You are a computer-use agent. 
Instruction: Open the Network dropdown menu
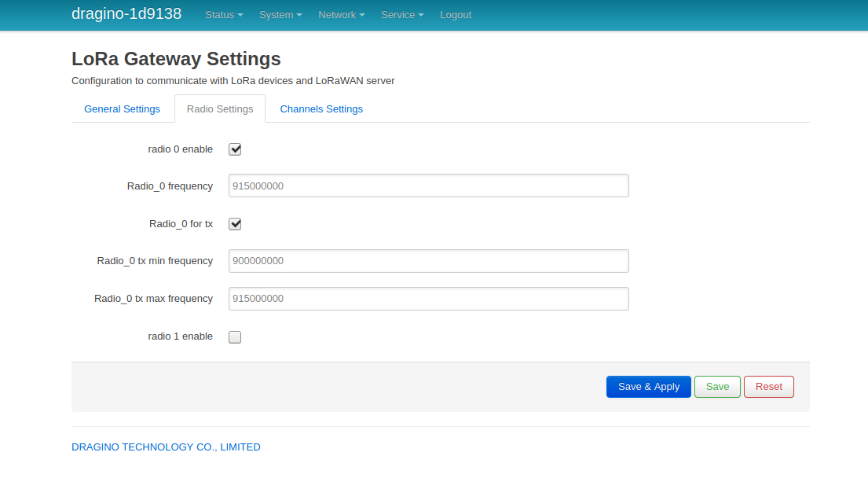point(342,15)
